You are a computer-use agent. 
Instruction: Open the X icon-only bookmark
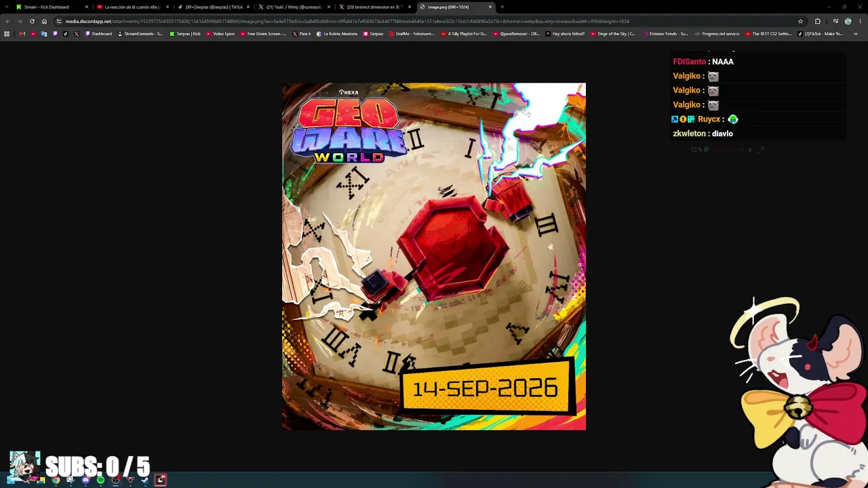77,34
